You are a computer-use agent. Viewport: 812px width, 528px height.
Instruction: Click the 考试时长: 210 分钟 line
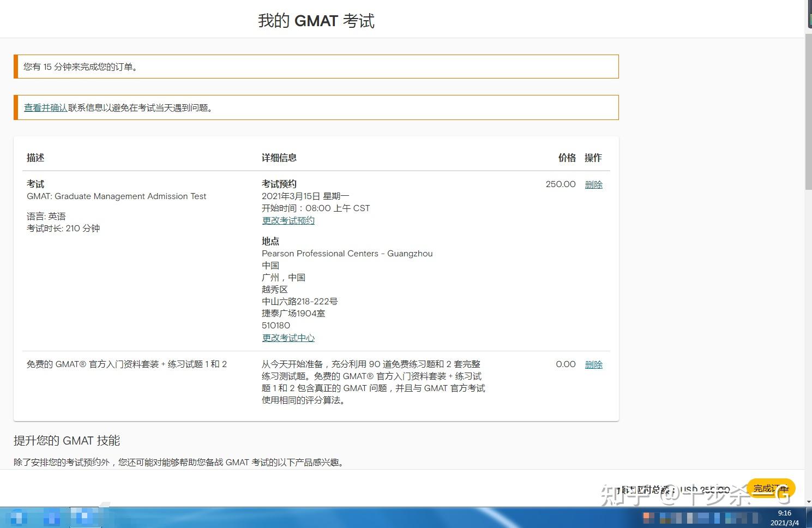pos(63,228)
